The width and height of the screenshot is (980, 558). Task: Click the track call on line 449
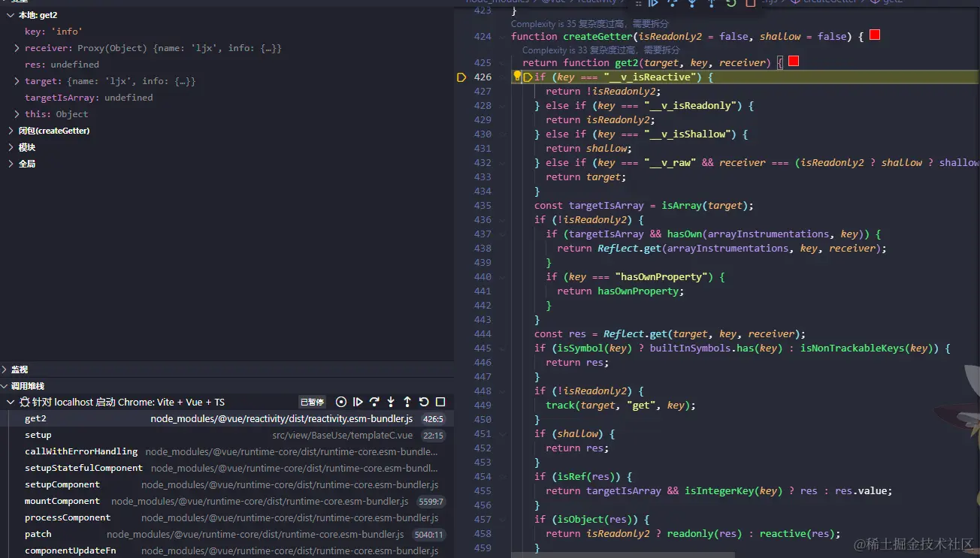pyautogui.click(x=561, y=406)
